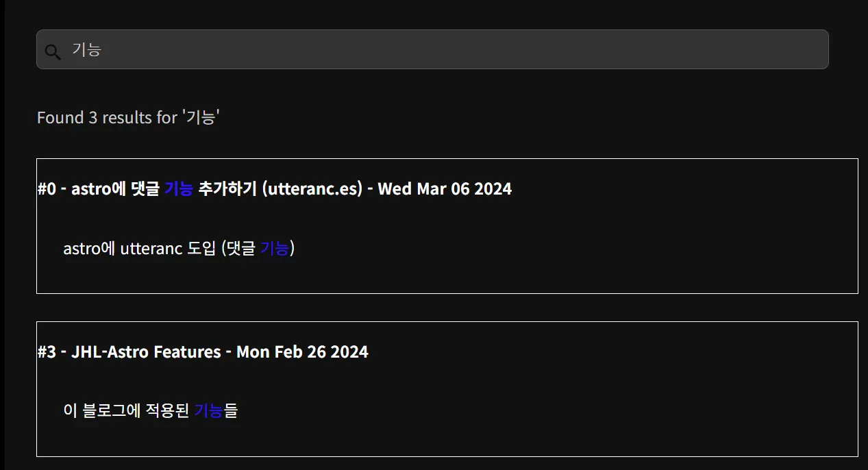The image size is (868, 470).
Task: Click the '#3' index of second result
Action: (x=47, y=352)
